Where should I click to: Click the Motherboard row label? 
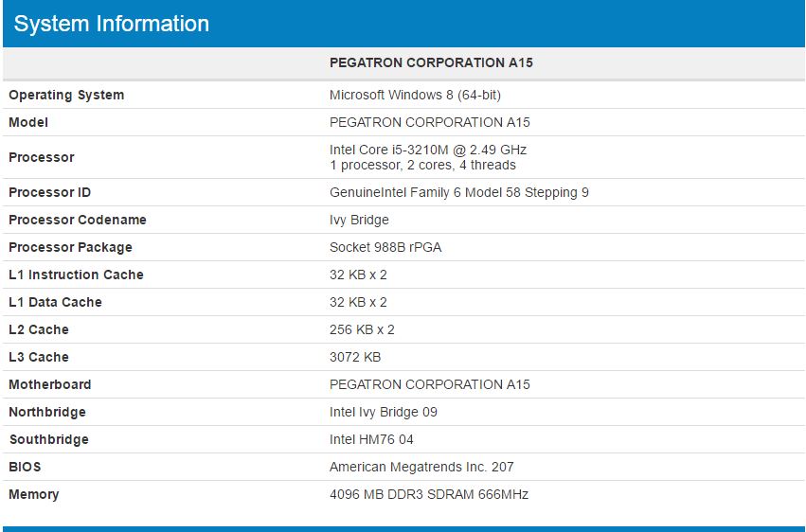pos(50,384)
